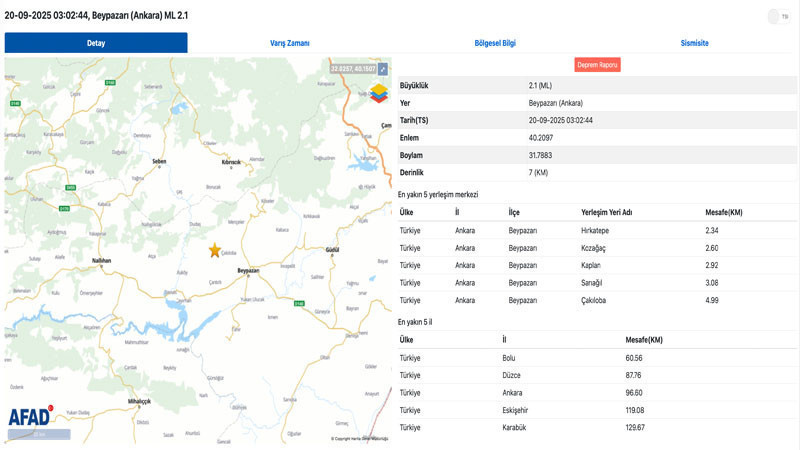Open the map layers stack icon

point(379,93)
